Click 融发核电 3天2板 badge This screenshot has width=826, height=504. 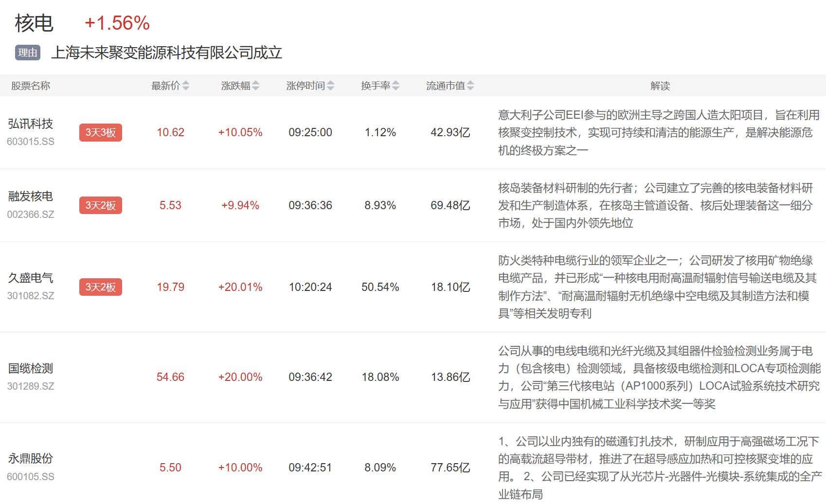(x=101, y=205)
